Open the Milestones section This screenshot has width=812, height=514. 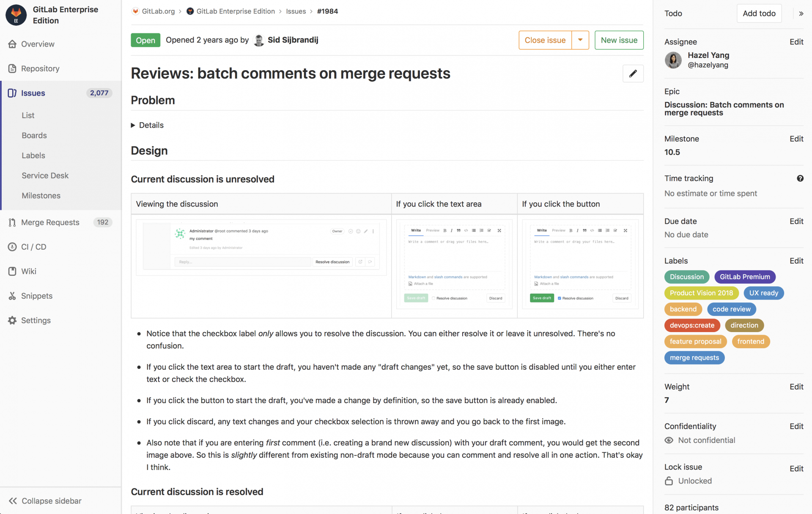(x=41, y=195)
